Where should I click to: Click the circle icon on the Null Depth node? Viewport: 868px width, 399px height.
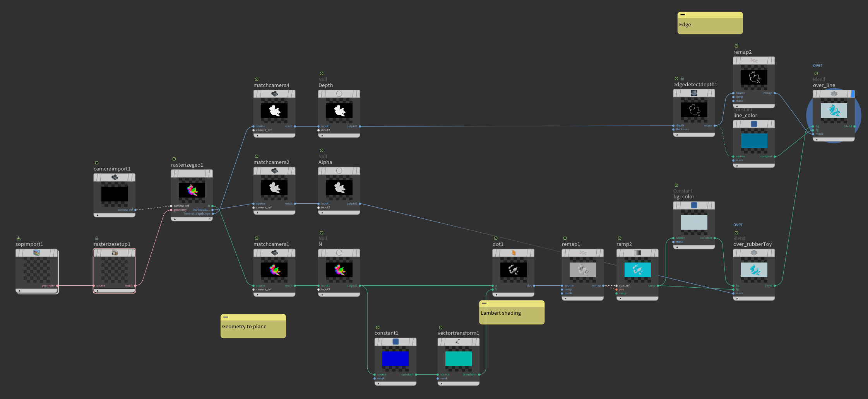pos(339,94)
